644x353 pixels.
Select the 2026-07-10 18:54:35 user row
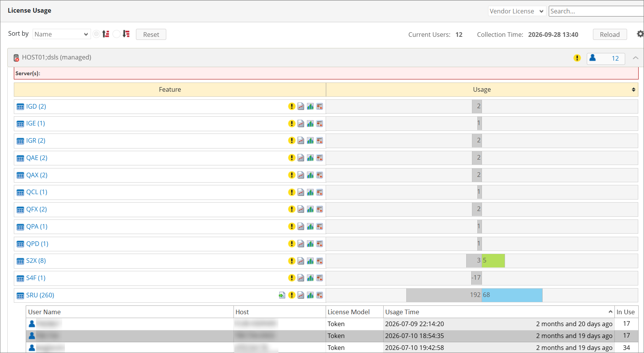coord(332,336)
